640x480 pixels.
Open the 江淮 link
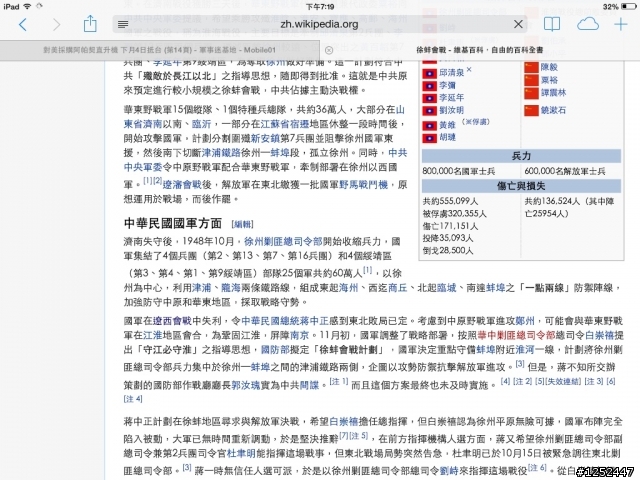[x=153, y=335]
